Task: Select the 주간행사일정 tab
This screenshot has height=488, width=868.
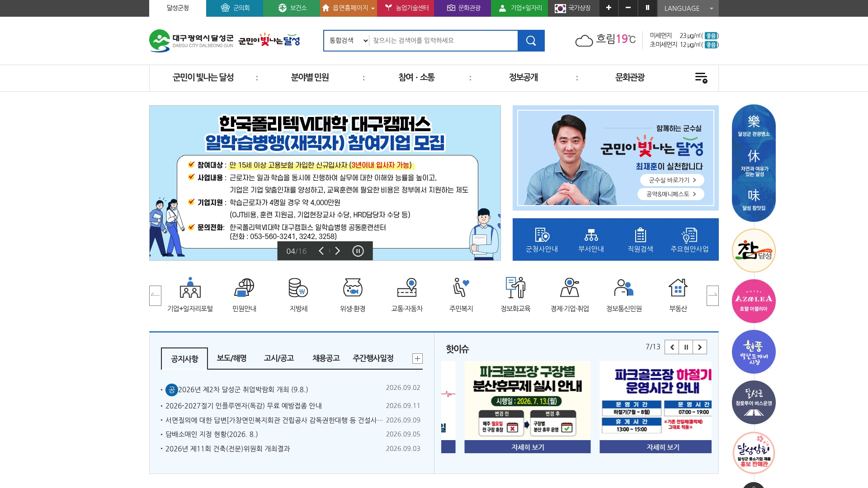Action: click(x=373, y=358)
